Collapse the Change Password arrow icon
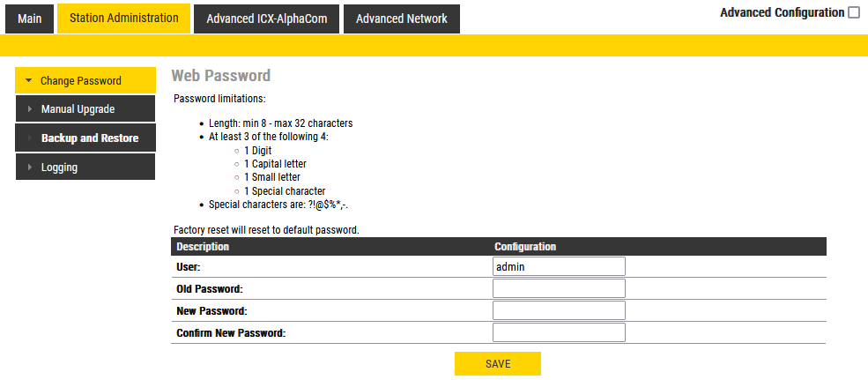Screen dimensions: 868x380 (29, 80)
